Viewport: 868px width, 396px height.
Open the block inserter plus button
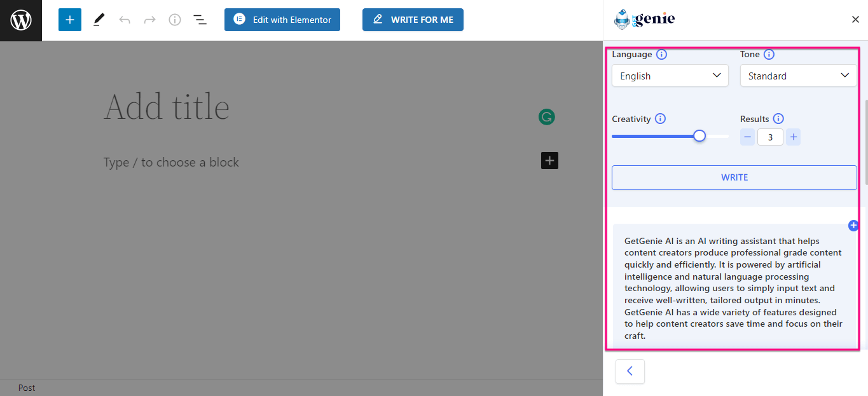70,20
